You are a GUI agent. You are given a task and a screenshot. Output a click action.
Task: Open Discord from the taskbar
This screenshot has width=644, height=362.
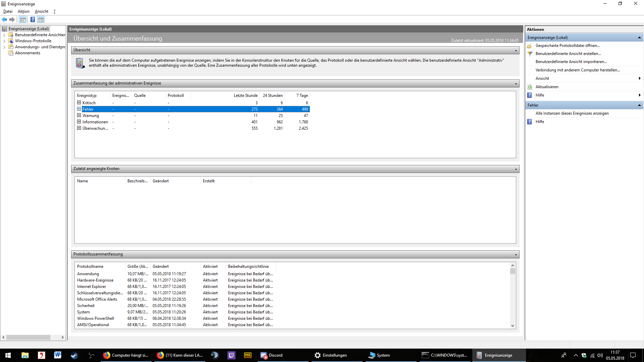point(272,355)
